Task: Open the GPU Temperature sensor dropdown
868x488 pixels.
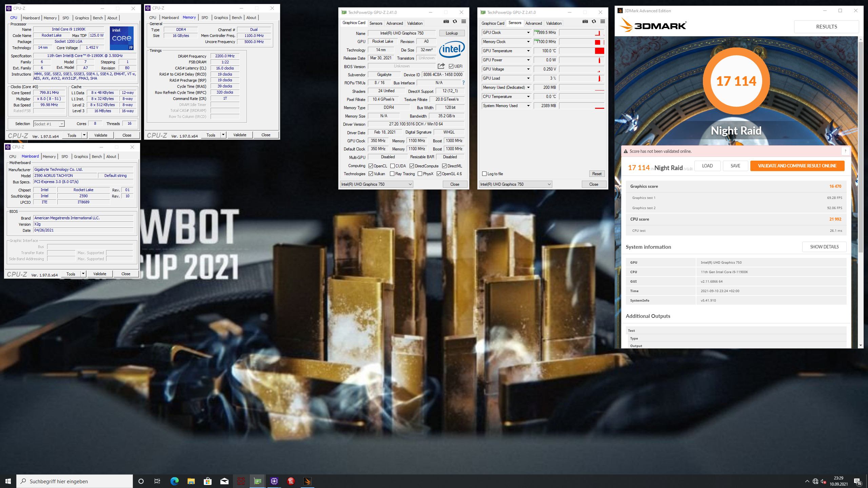Action: click(528, 51)
